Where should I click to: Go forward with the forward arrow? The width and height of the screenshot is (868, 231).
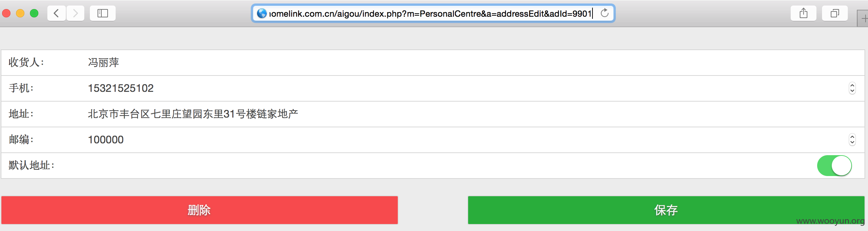(75, 14)
